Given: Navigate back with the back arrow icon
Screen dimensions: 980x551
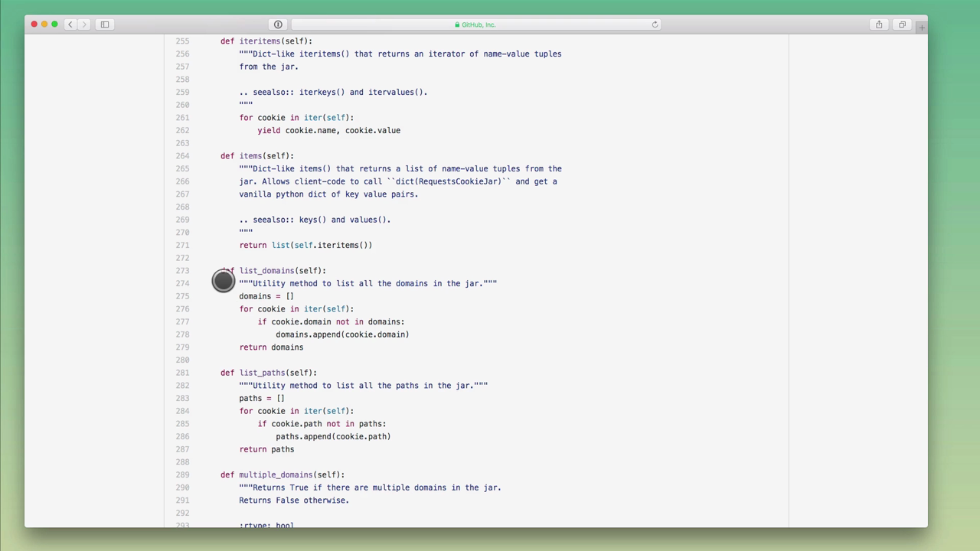Looking at the screenshot, I should (x=70, y=24).
